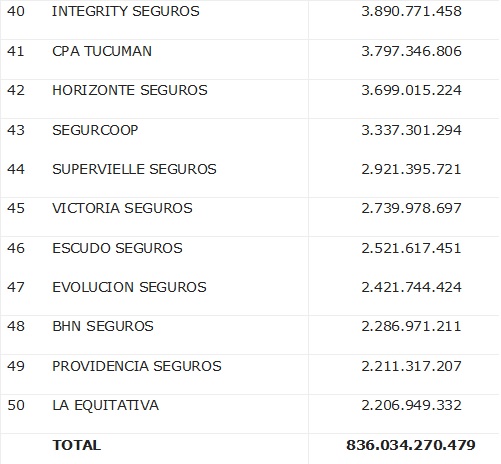Select rank number 50
Viewport: 501px width, 464px height.
tap(16, 405)
